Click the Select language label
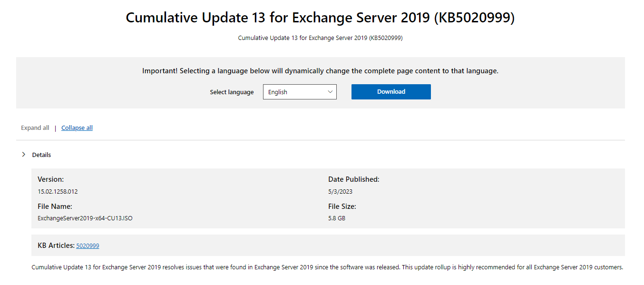Image resolution: width=644 pixels, height=285 pixels. 232,92
